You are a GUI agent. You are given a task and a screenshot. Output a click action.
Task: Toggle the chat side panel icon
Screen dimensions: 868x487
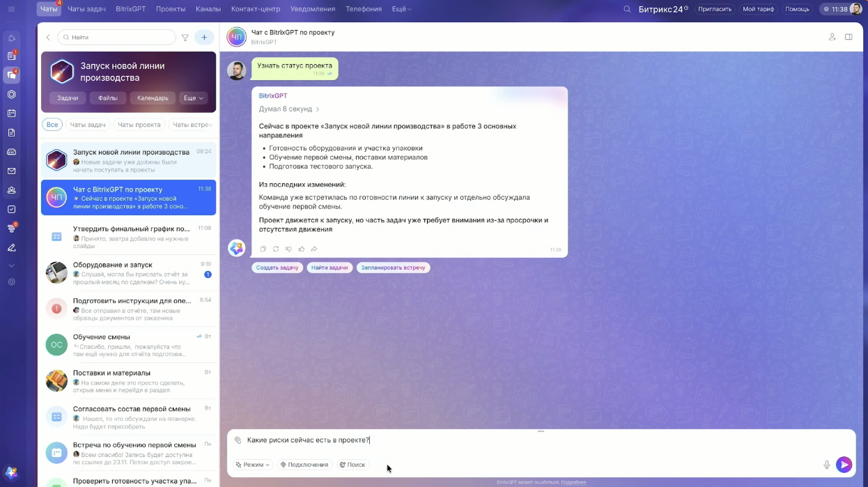tap(848, 37)
